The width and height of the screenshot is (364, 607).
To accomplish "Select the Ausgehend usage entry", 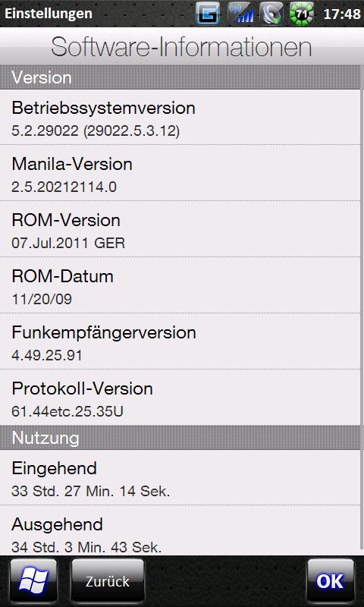I will (x=180, y=530).
